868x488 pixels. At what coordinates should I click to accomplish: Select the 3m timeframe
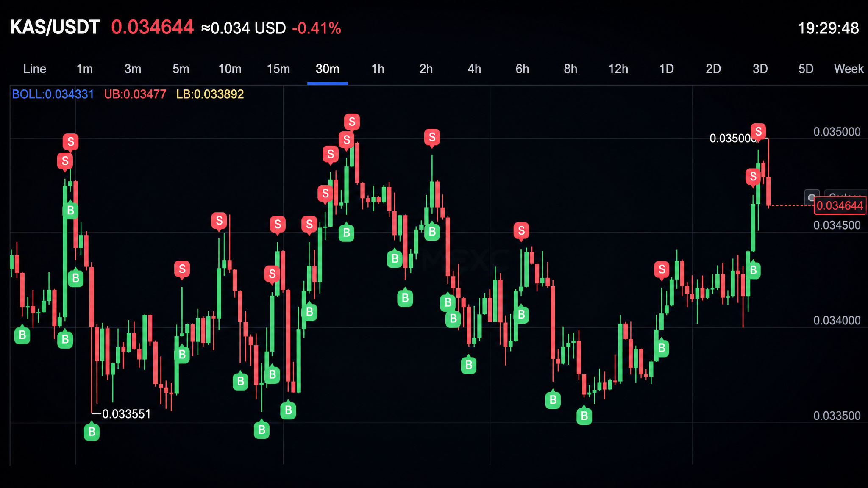pos(133,69)
